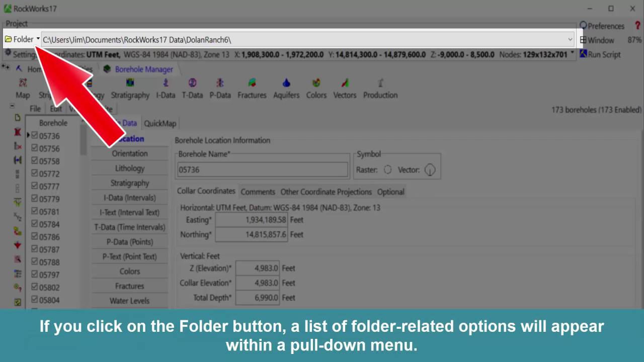This screenshot has height=362, width=644.
Task: Toggle checkbox for borehole 05779
Action: tap(35, 199)
